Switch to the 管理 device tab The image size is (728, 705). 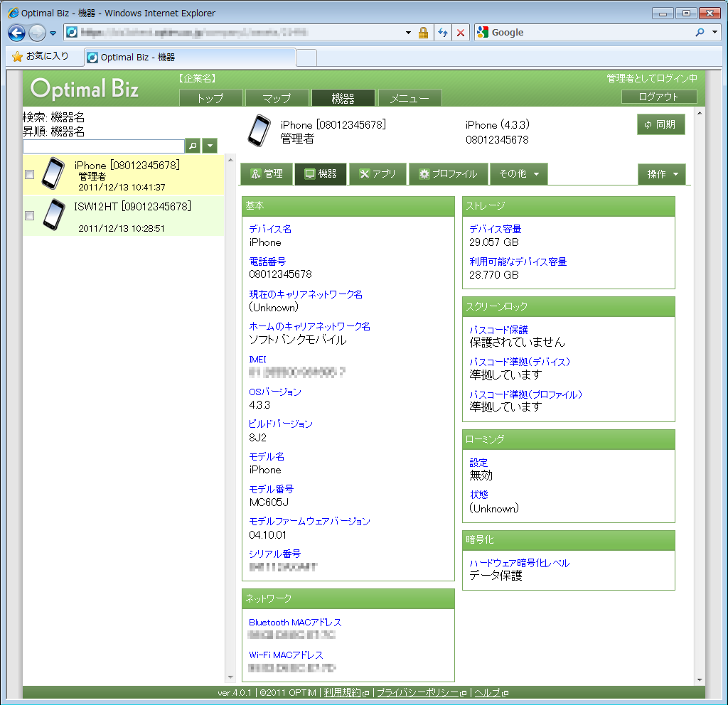(x=267, y=173)
